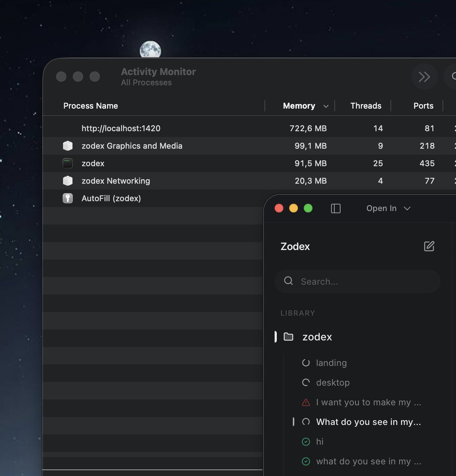Close the Zodex window with the red button
Viewport: 456px width, 476px height.
[x=279, y=208]
